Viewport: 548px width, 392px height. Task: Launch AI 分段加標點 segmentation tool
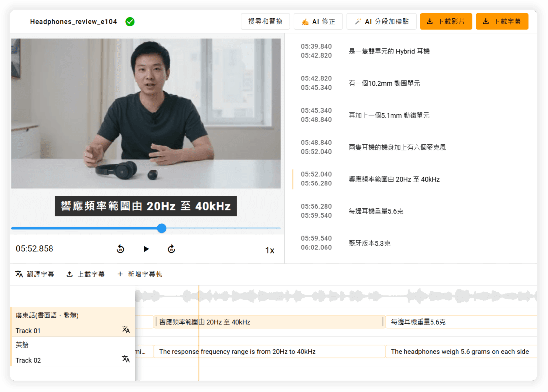pyautogui.click(x=381, y=21)
